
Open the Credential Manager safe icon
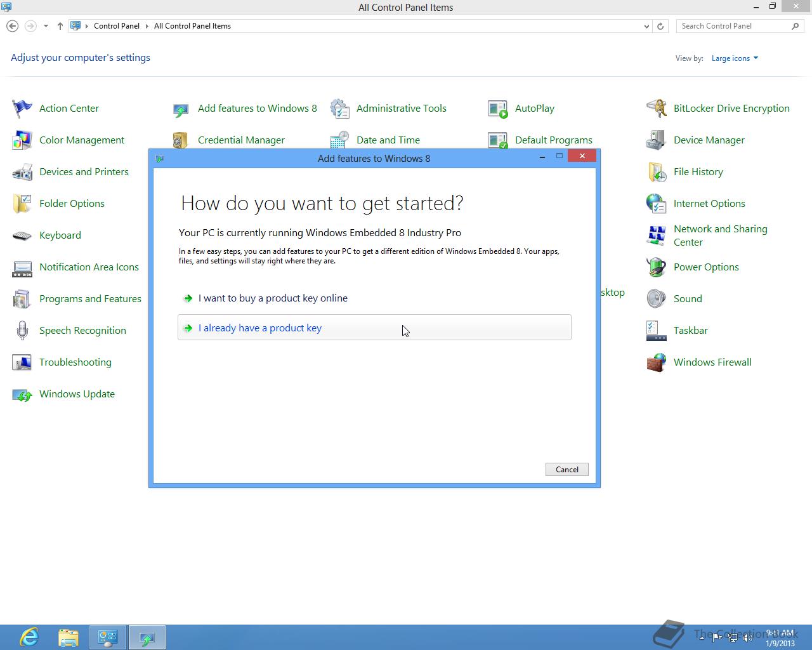[181, 140]
